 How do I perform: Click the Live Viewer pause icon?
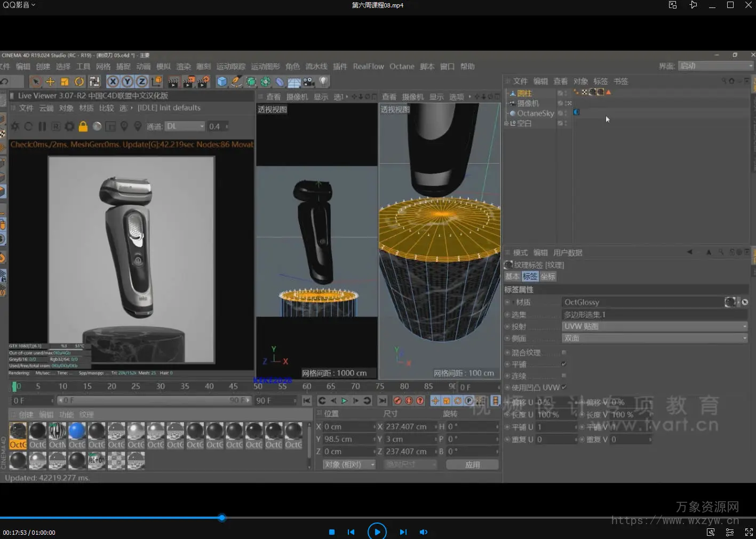pos(42,126)
